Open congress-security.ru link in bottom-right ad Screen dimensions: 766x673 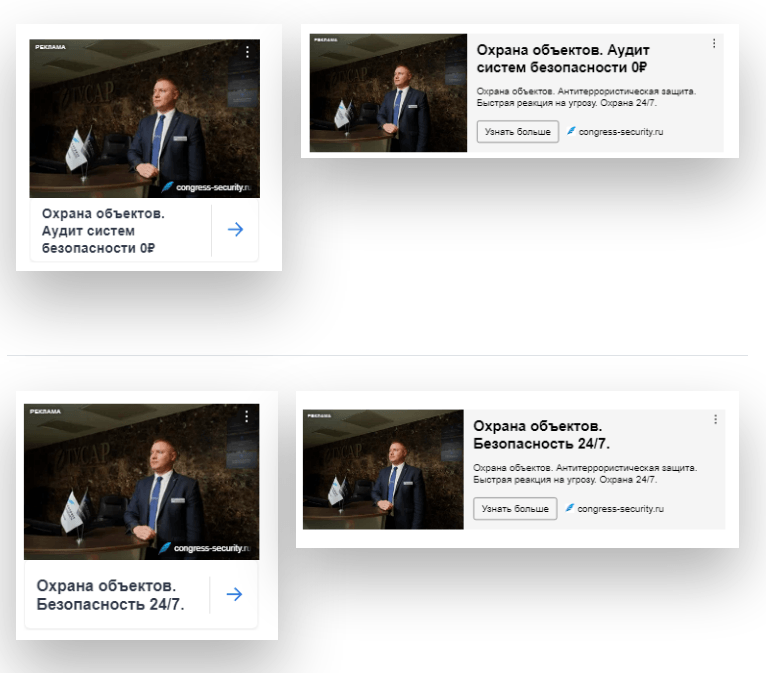620,509
